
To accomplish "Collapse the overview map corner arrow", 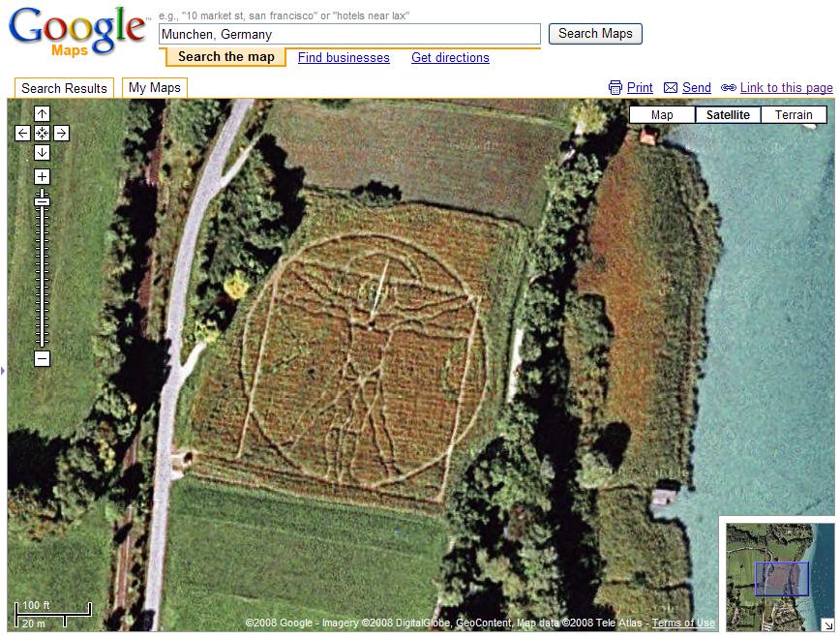I will tap(828, 624).
